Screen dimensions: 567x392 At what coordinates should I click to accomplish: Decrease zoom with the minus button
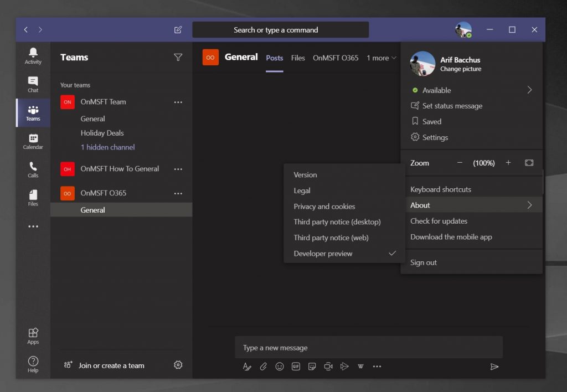(460, 163)
